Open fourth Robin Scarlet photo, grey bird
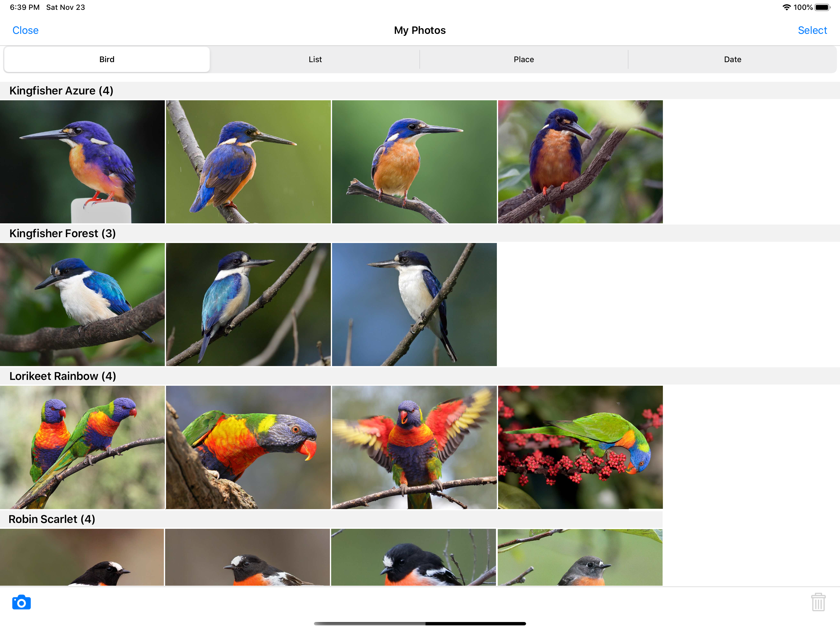 580,557
